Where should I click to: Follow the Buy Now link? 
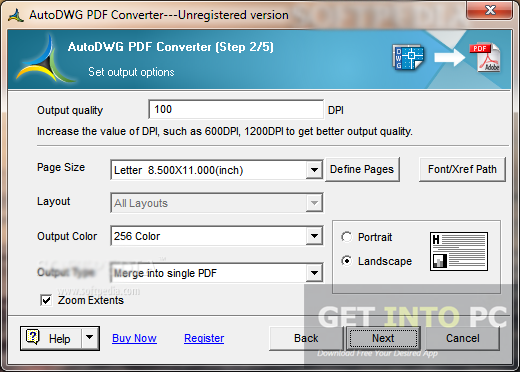[134, 338]
